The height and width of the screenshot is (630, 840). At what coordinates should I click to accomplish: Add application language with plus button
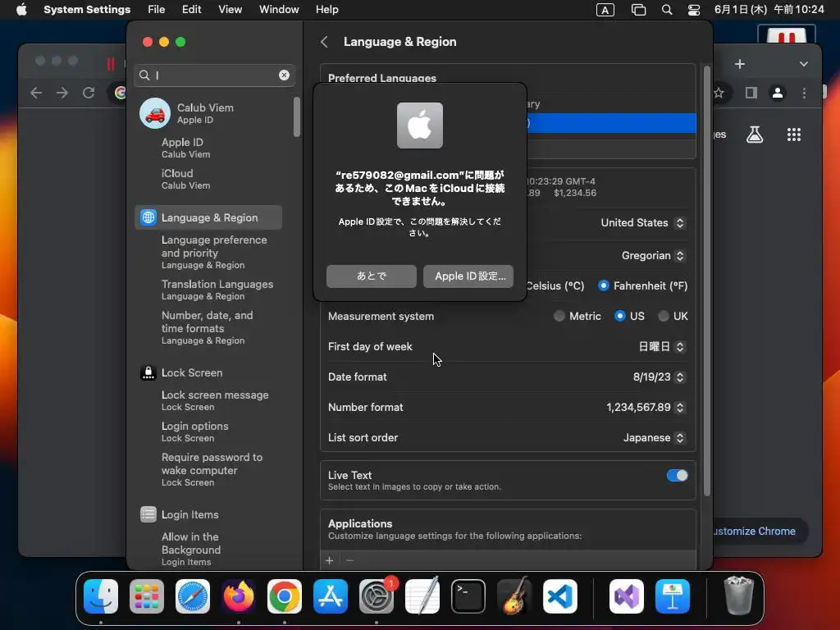[x=330, y=560]
